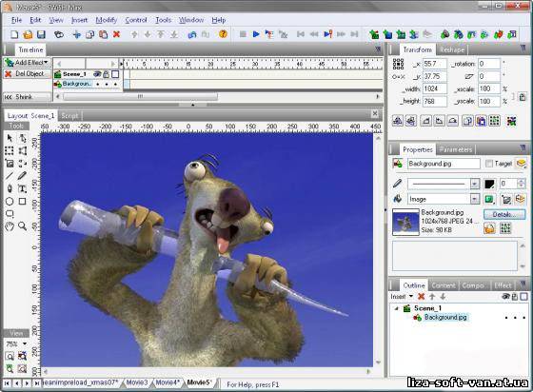
Task: Open the Add Effect dropdown
Action: pos(28,63)
